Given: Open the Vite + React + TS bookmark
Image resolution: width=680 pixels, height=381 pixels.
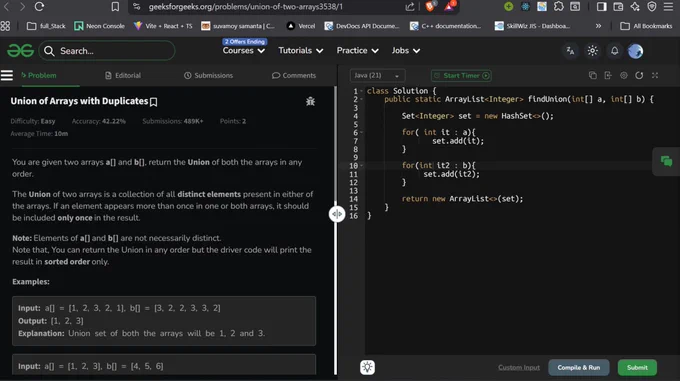Looking at the screenshot, I should click(163, 26).
